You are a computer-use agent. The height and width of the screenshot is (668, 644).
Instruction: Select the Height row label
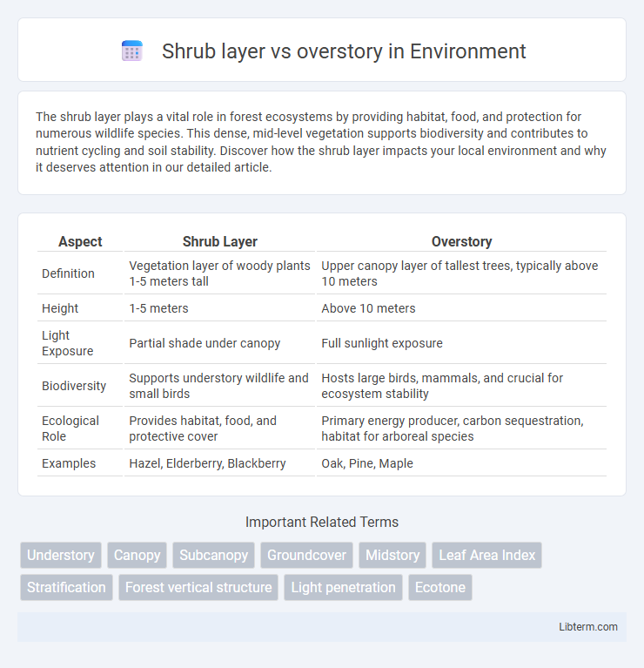click(x=60, y=308)
